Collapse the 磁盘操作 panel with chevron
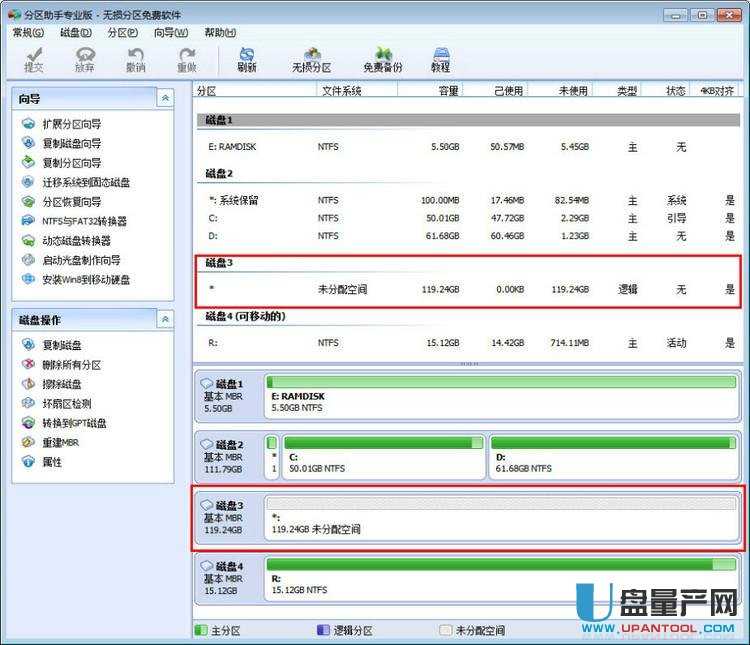Viewport: 750px width, 645px height. 166,319
